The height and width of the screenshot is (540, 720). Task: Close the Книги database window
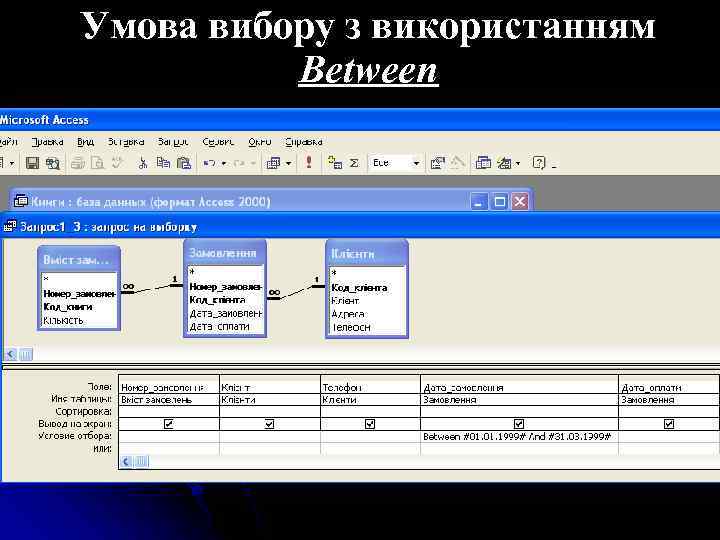pyautogui.click(x=520, y=202)
